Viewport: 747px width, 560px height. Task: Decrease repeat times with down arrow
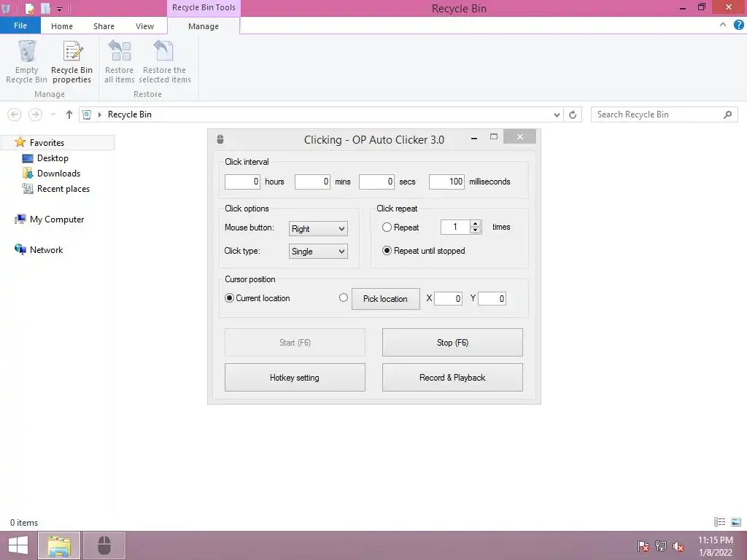tap(475, 230)
